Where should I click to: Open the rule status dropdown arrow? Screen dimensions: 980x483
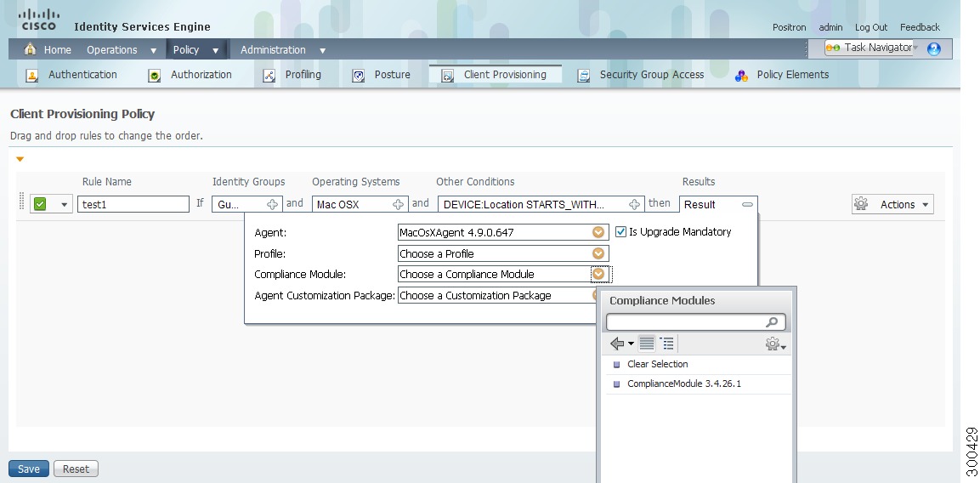click(x=64, y=205)
